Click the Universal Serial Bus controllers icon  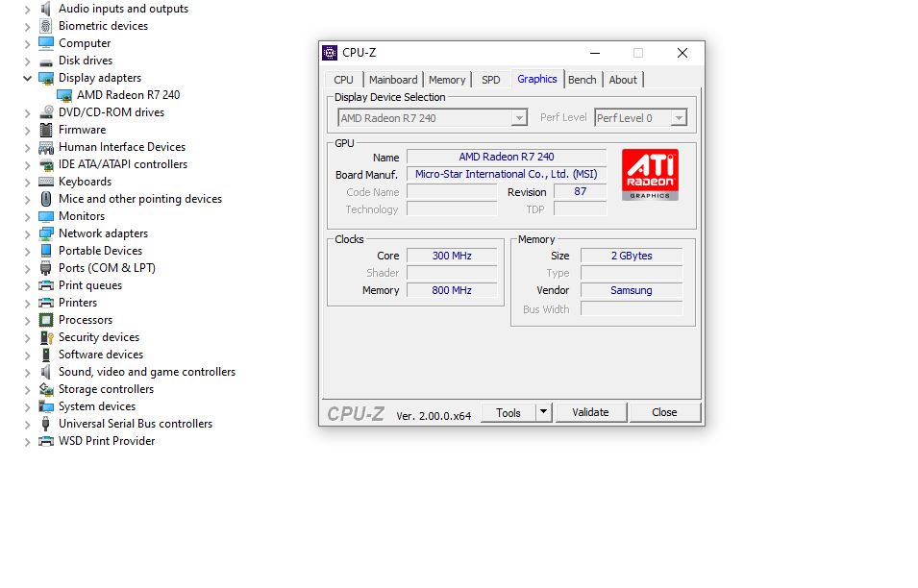[46, 424]
